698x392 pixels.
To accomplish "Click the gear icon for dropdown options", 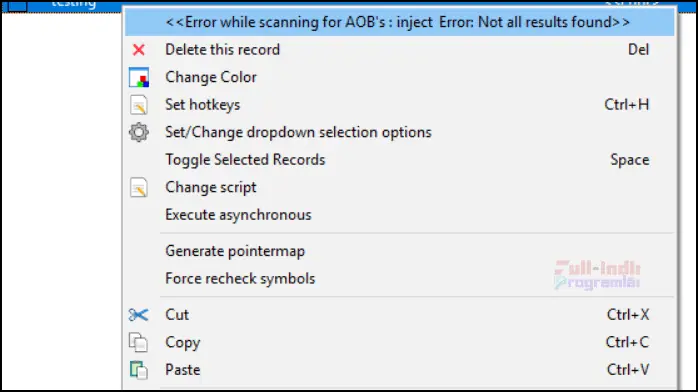I will coord(139,133).
